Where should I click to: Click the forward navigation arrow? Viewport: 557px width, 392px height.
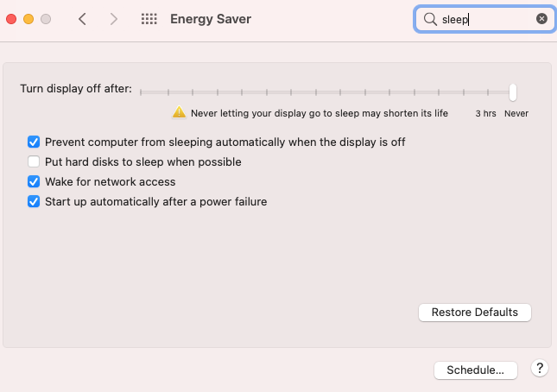click(x=113, y=19)
